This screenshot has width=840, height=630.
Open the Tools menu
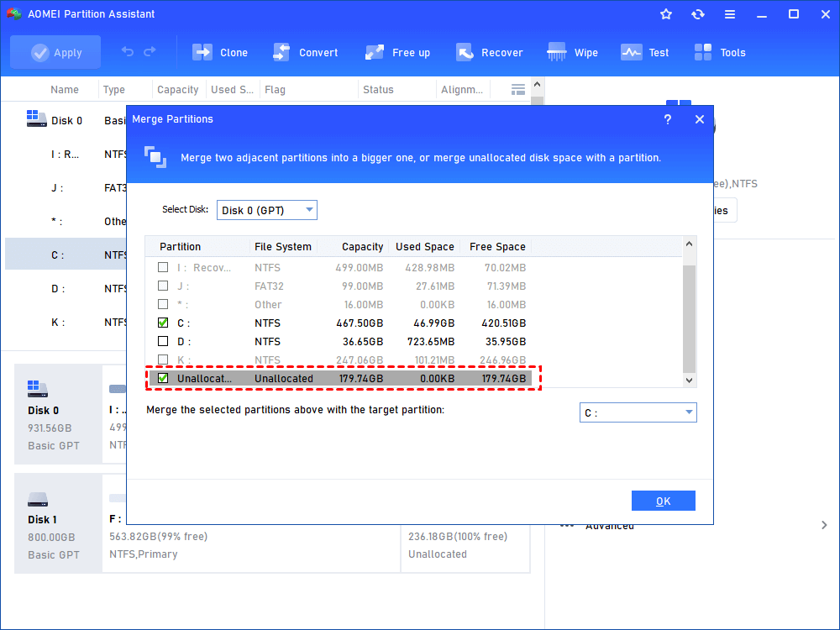click(720, 52)
